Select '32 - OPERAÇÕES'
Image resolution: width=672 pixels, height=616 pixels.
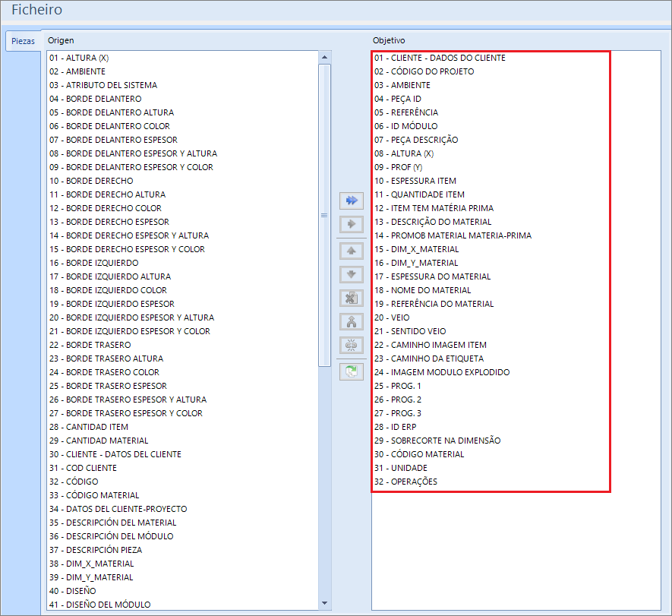405,482
